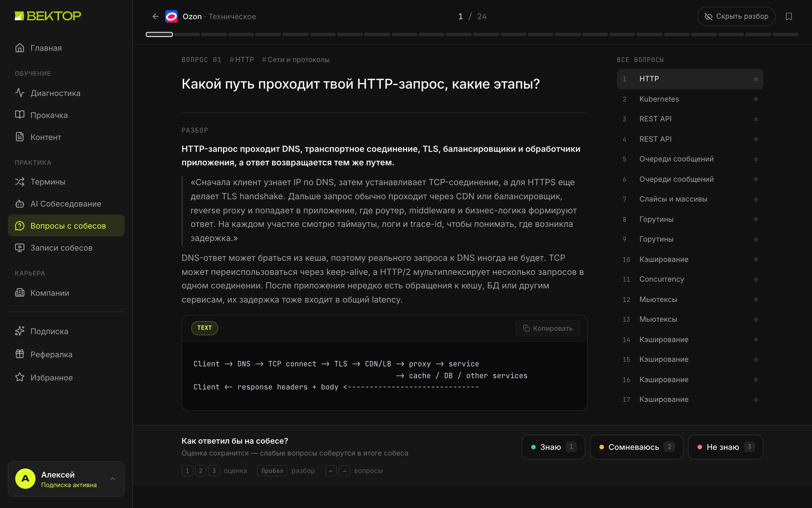Open question 11 Concurrency
Image resolution: width=812 pixels, height=508 pixels.
690,279
